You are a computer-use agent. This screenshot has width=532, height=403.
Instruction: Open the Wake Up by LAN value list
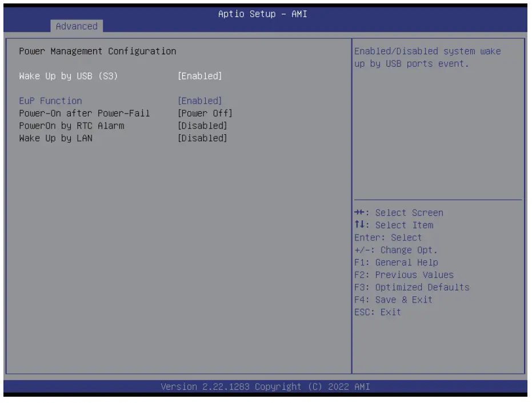pos(199,138)
